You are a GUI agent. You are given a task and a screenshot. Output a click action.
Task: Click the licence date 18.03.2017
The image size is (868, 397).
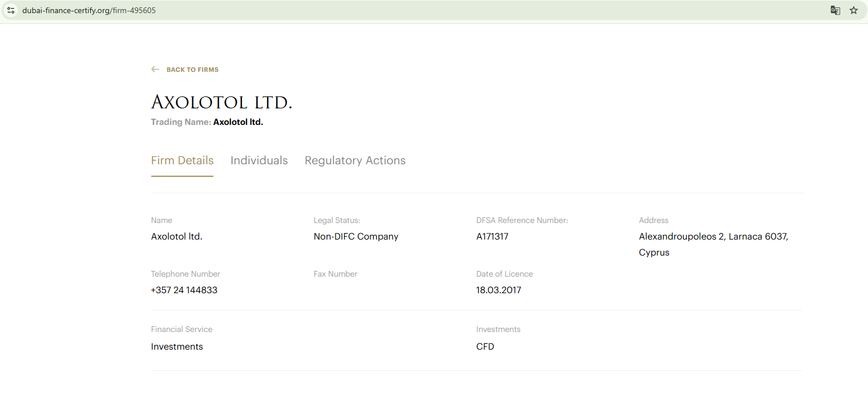pos(499,290)
